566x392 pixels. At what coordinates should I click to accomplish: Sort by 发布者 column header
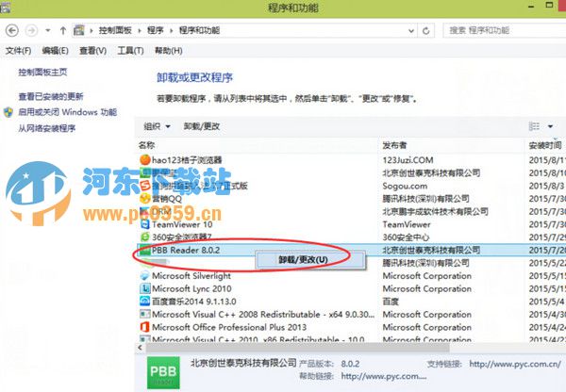[x=394, y=145]
